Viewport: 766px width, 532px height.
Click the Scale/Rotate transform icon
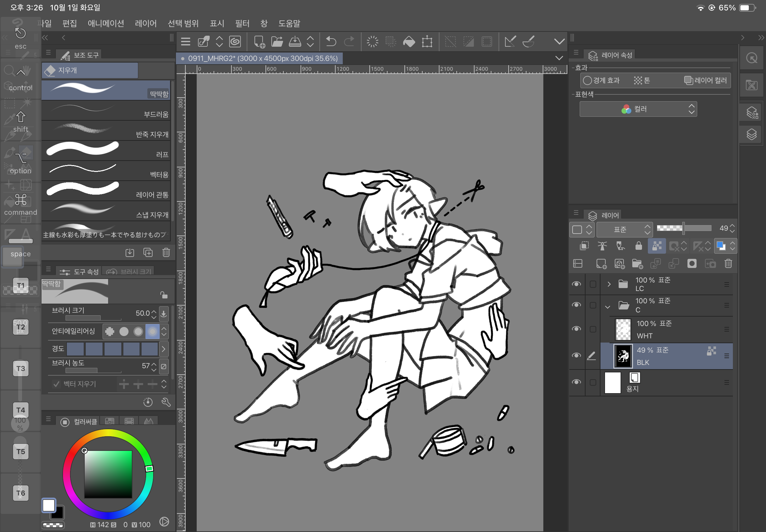coord(427,42)
